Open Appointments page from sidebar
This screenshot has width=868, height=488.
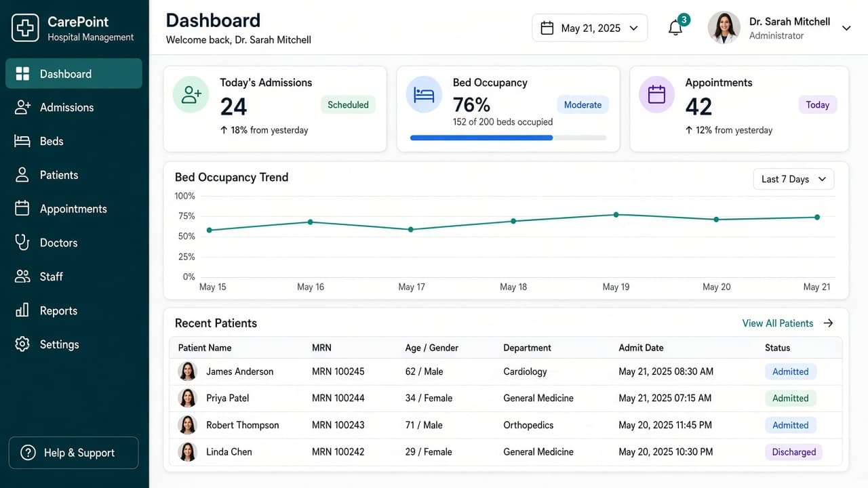click(x=74, y=209)
